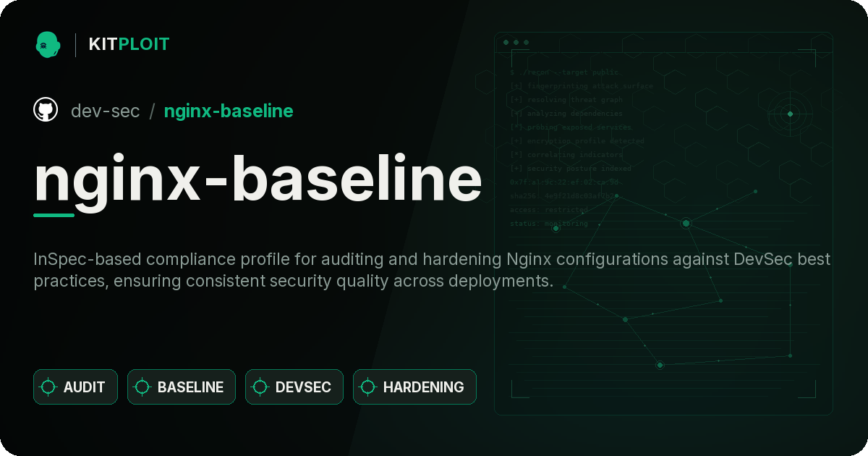
Task: Click the 'analyzing dependencies' terminal line
Action: point(566,114)
